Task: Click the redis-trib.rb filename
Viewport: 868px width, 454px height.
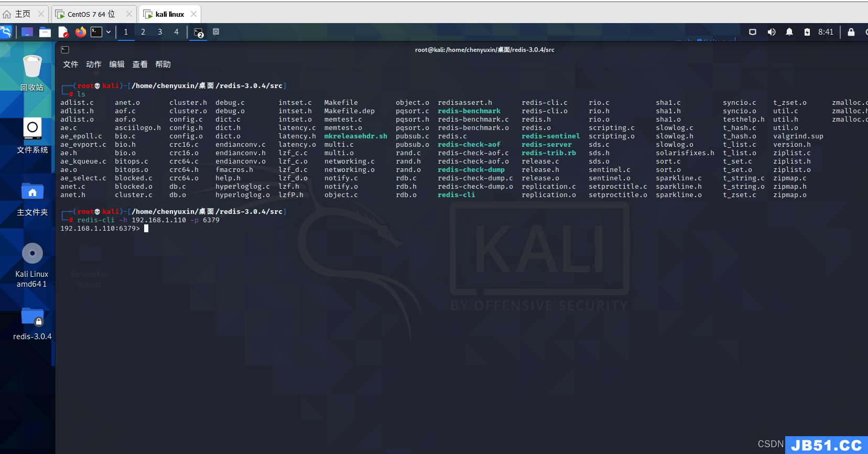Action: point(549,153)
